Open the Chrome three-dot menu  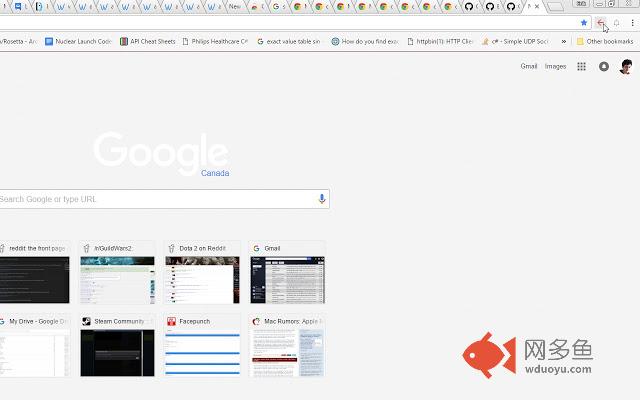(x=632, y=23)
